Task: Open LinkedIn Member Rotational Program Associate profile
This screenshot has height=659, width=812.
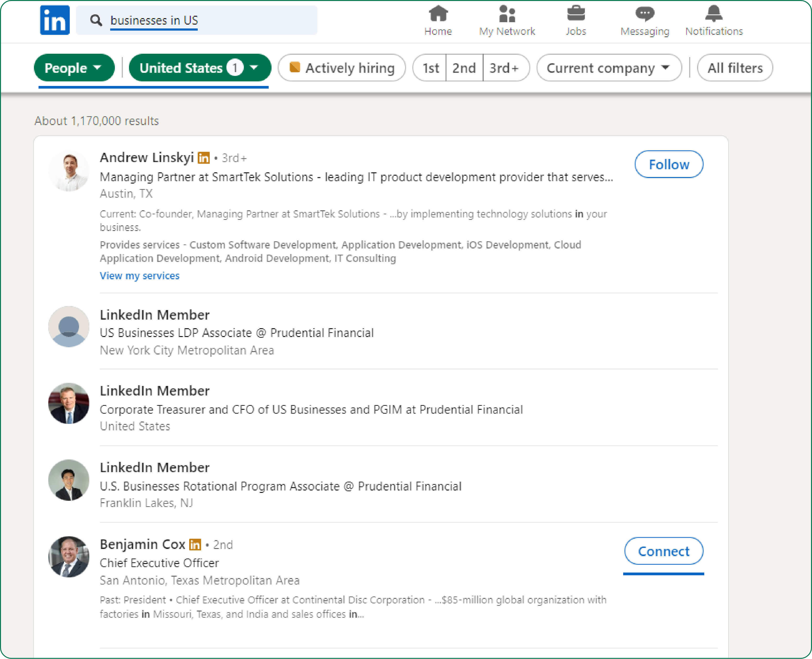Action: [x=155, y=467]
